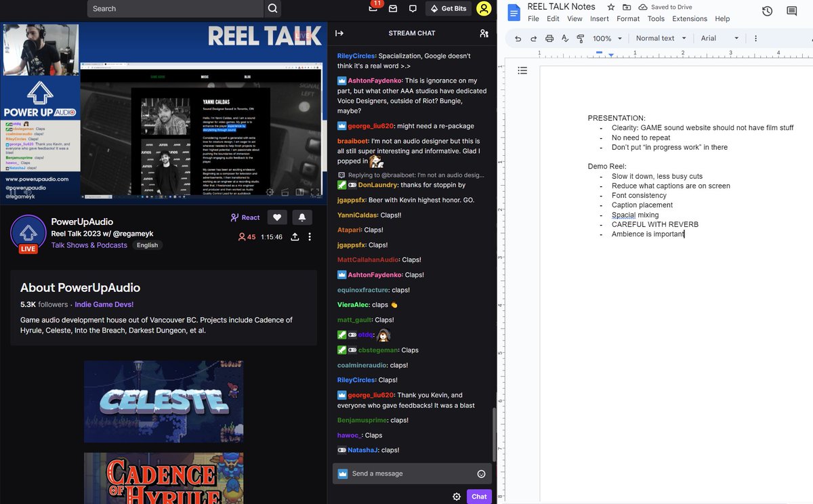
Task: Open the Docs Help menu
Action: [x=722, y=19]
